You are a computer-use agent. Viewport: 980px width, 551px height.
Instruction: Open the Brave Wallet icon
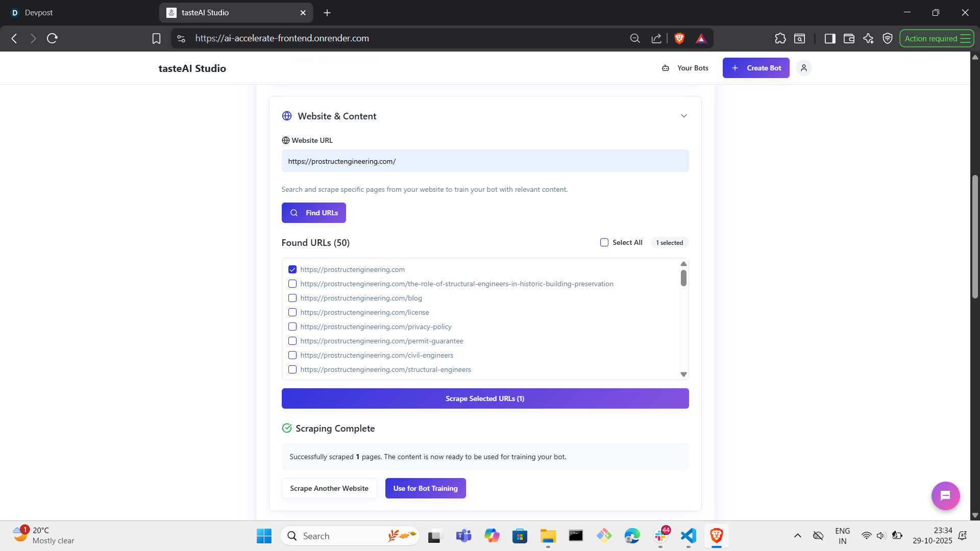click(849, 38)
